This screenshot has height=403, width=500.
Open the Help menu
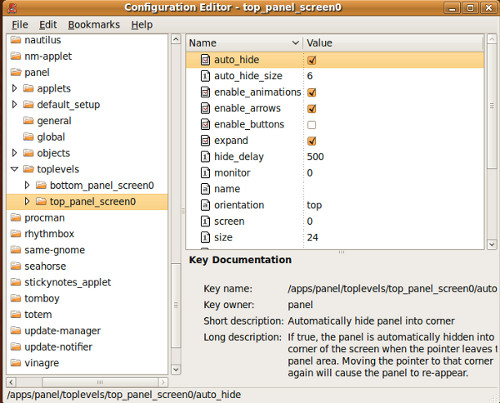(142, 25)
